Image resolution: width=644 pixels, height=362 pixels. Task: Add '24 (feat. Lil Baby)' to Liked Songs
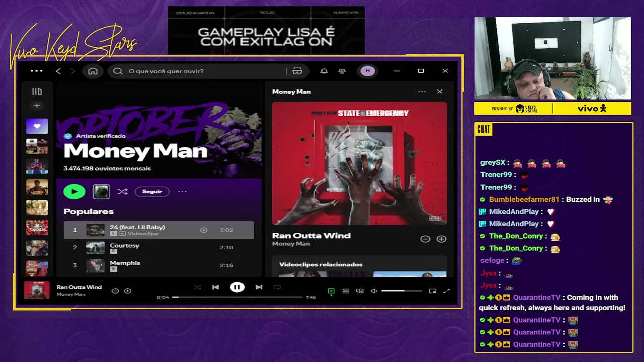click(x=204, y=230)
